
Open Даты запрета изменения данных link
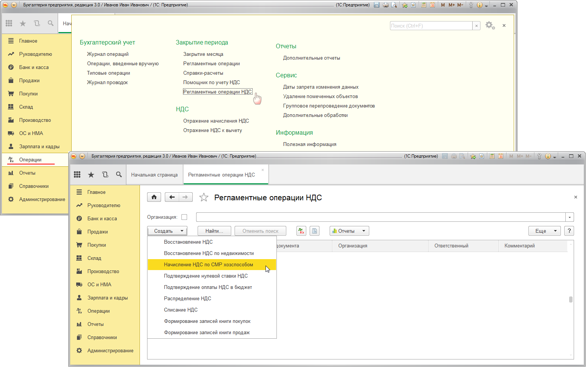(x=321, y=87)
